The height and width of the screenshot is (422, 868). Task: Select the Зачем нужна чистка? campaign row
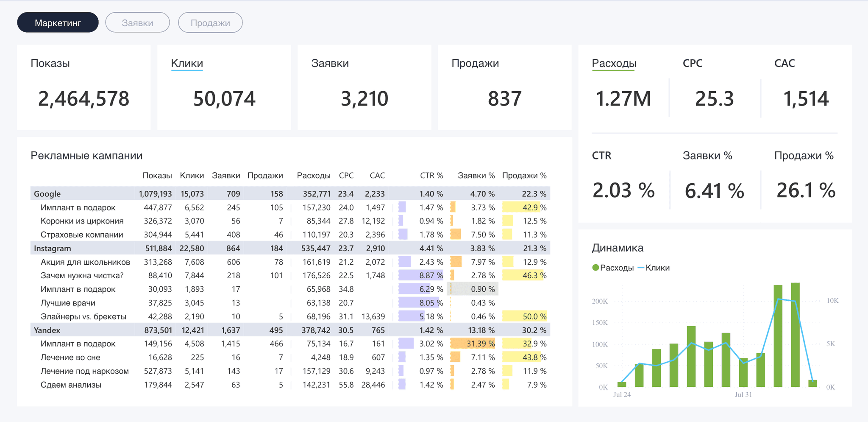[290, 275]
